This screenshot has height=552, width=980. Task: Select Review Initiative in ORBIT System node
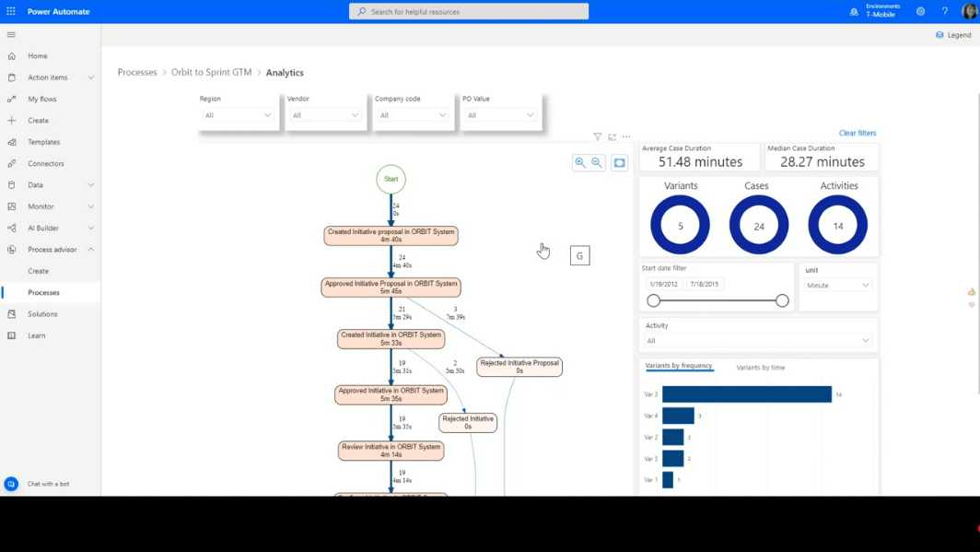(391, 451)
